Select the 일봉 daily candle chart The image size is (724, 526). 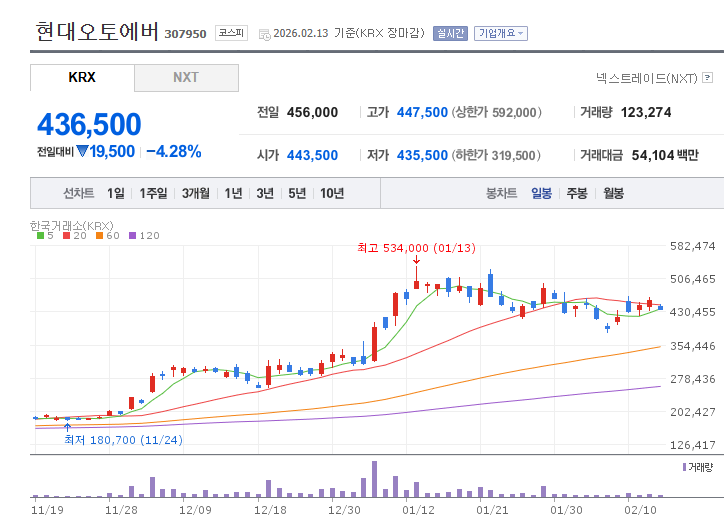(x=541, y=193)
